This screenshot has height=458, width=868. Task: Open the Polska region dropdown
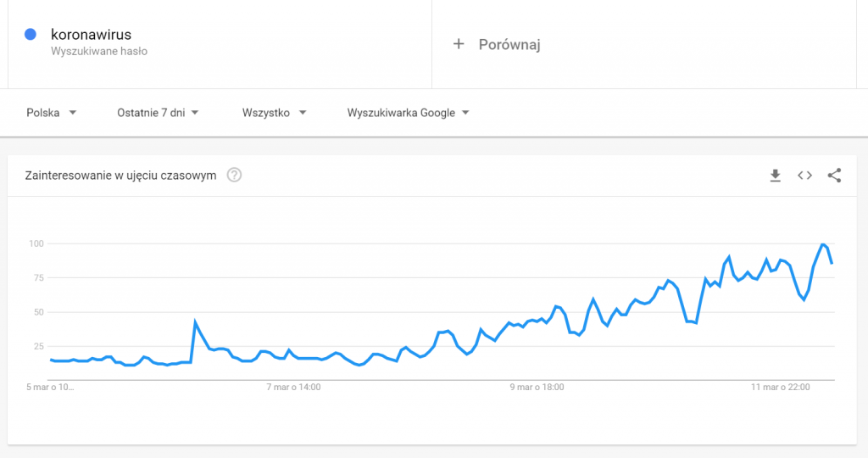tap(51, 112)
